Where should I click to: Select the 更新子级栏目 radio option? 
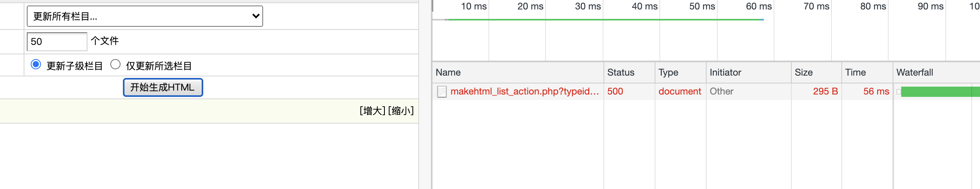tap(36, 65)
